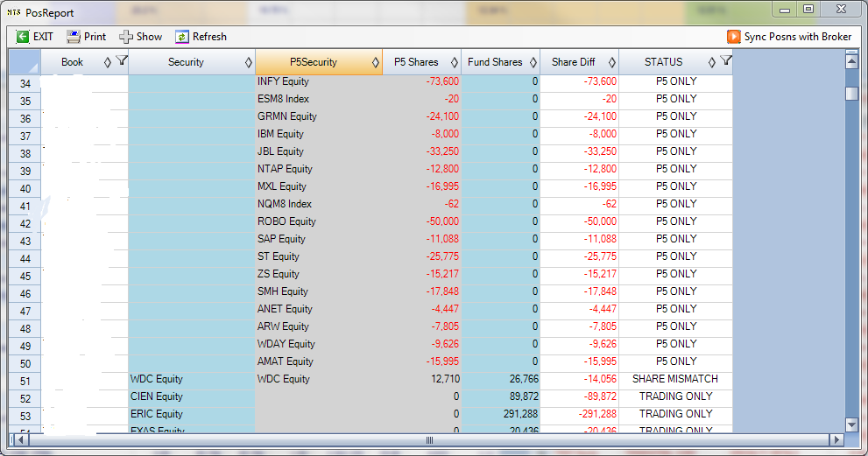Click the vertical scrollbar thumb
The image size is (868, 456).
pos(852,94)
